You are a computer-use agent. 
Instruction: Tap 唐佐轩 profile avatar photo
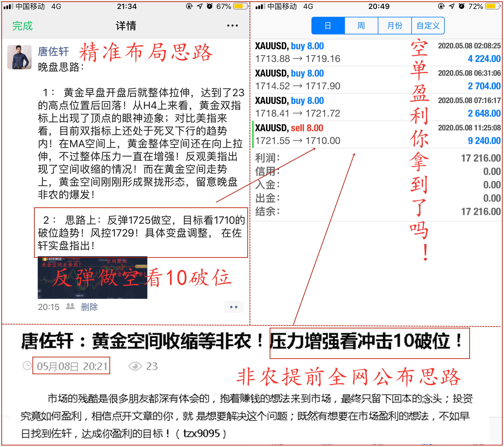coord(19,57)
